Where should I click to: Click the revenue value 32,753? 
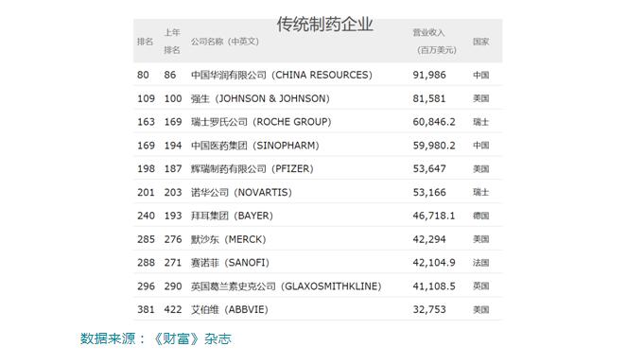[429, 309]
